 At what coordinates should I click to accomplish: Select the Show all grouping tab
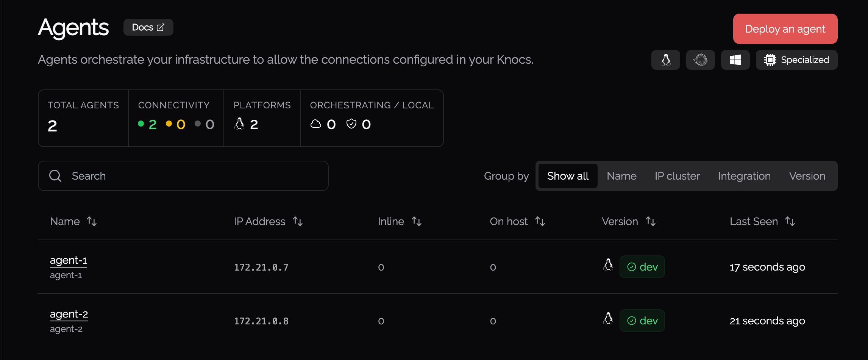[568, 176]
